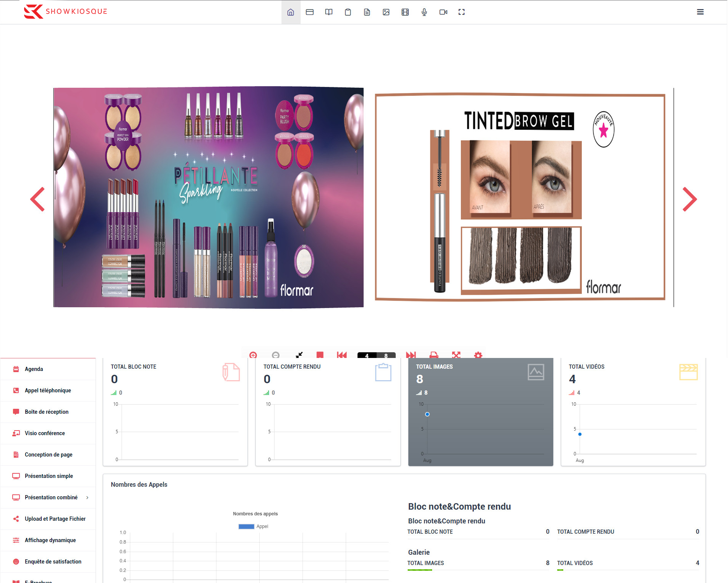Viewport: 728px width, 583px height.
Task: Click the film strip video icon in top toolbar
Action: tap(405, 12)
